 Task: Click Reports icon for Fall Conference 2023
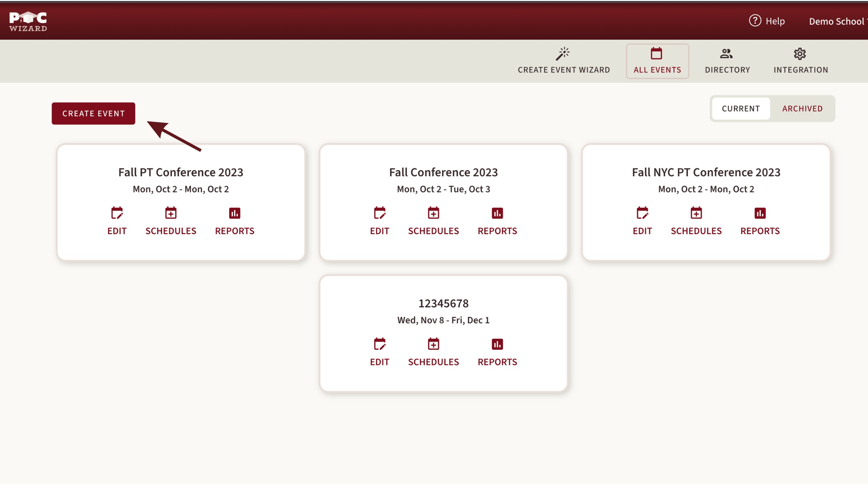(x=497, y=213)
